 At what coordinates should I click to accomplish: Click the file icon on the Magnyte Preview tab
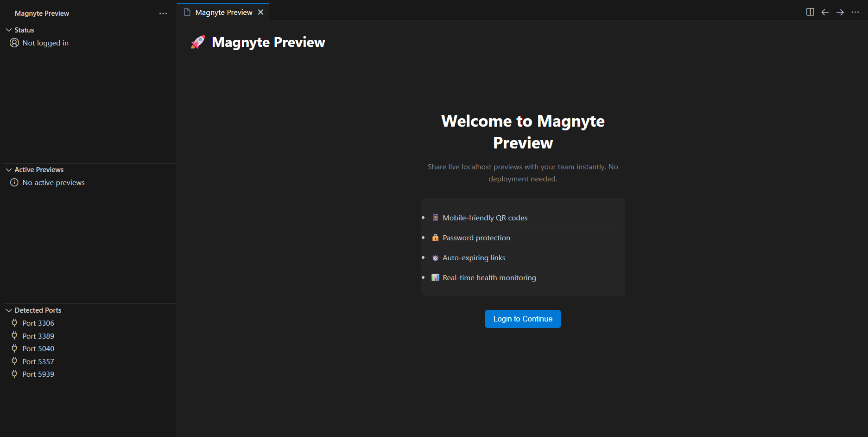point(187,12)
